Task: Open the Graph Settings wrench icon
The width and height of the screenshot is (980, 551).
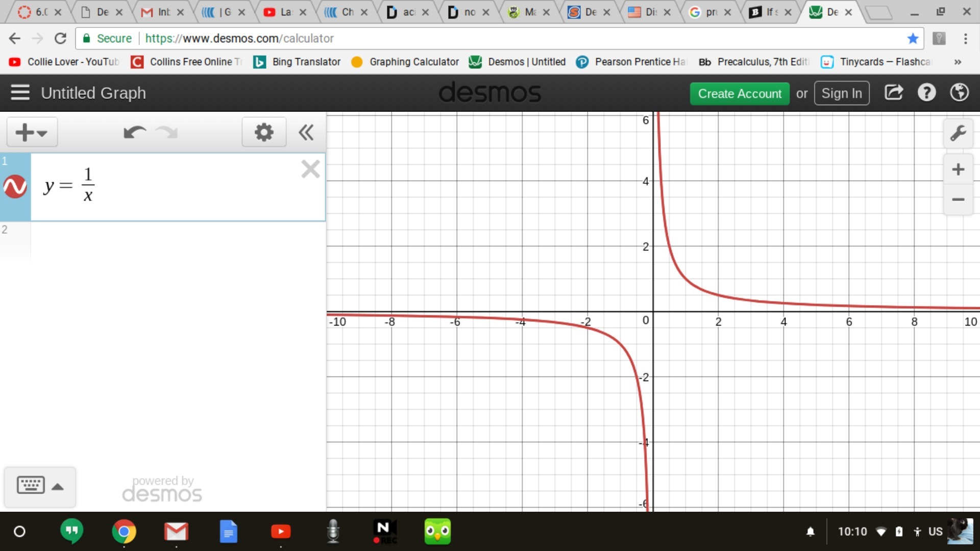Action: pyautogui.click(x=958, y=133)
